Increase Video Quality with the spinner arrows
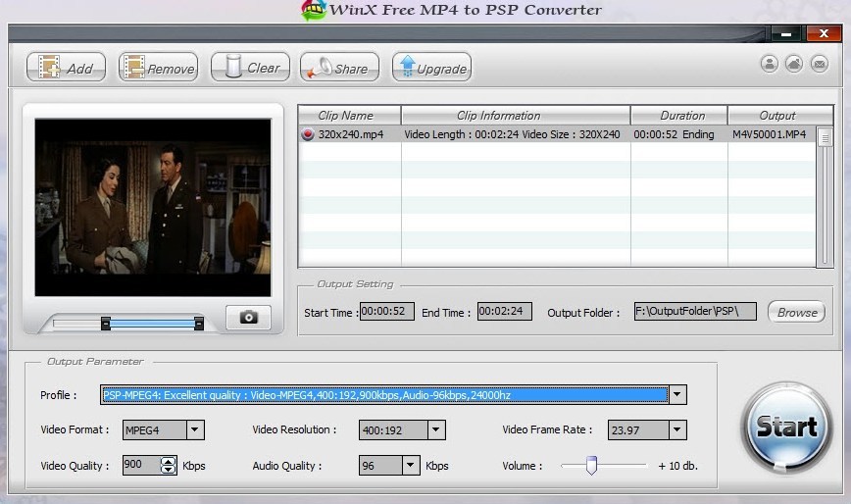 click(169, 461)
